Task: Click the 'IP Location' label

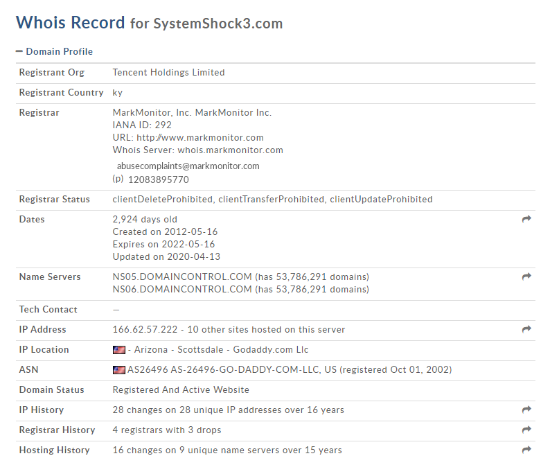Action: pos(44,350)
